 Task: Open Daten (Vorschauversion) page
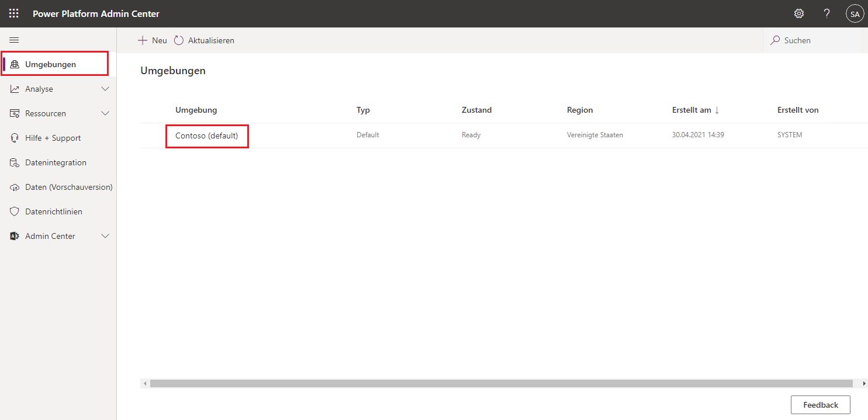(x=58, y=187)
